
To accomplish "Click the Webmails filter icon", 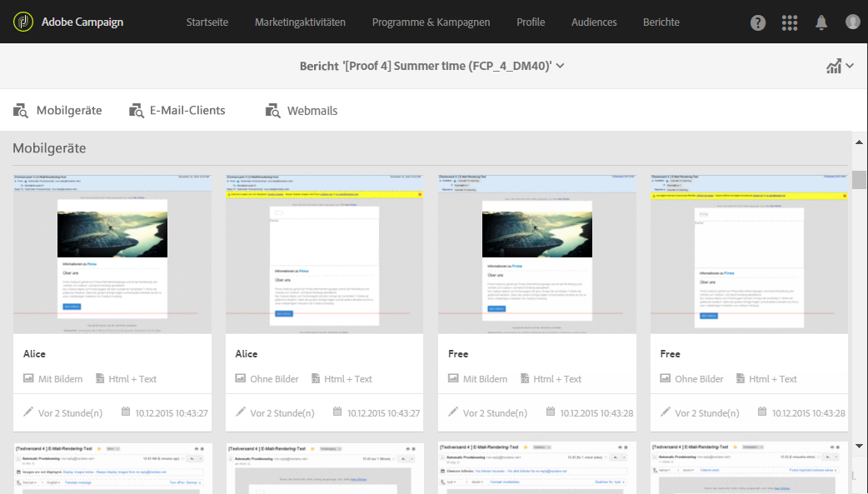I will 272,110.
